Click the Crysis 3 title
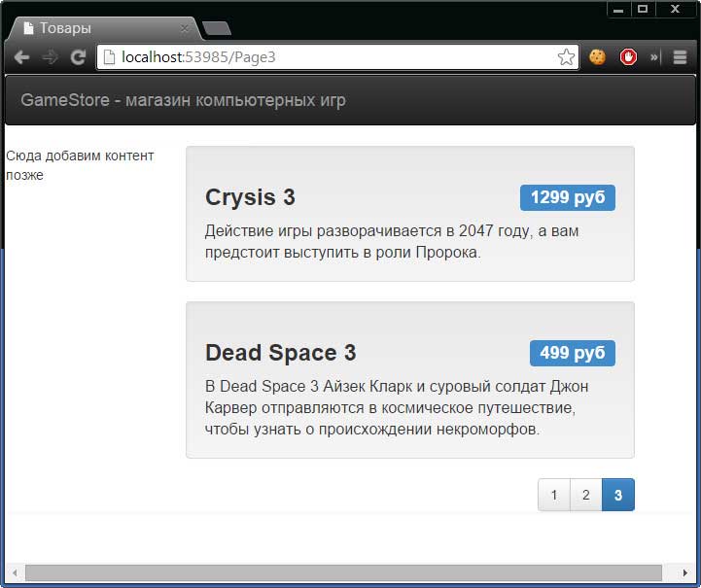 (250, 197)
